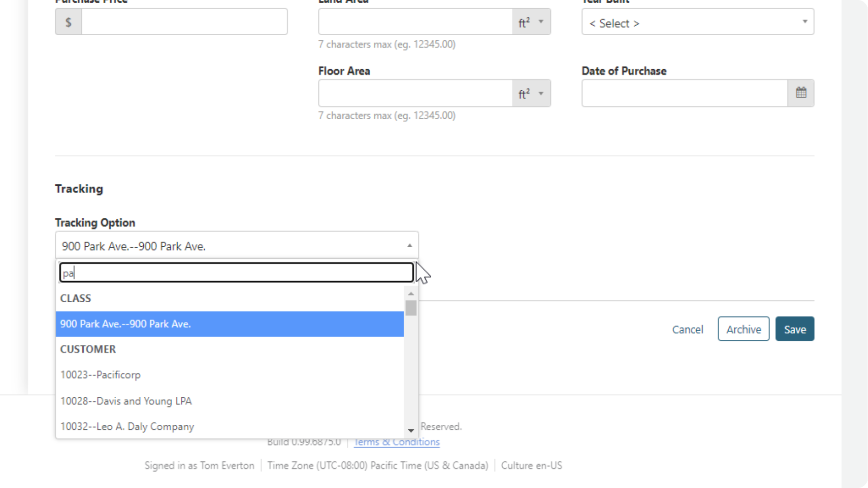868x488 pixels.
Task: Click the CUSTOMER group header in the dropdown
Action: [x=88, y=349]
